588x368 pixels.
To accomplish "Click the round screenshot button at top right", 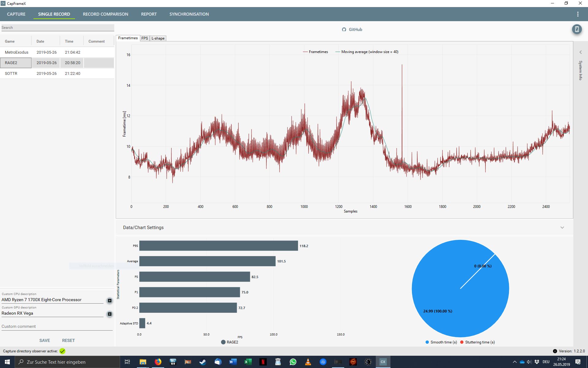I will coord(577,29).
